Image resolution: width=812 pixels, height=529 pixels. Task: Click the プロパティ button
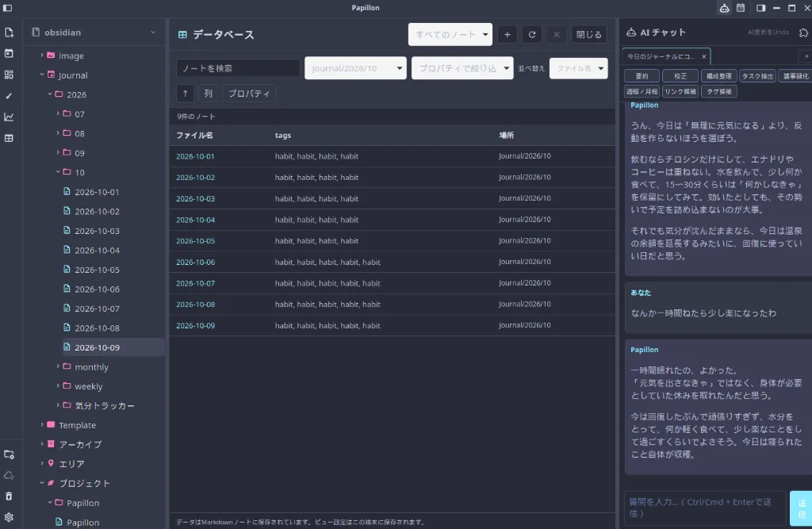[x=249, y=94]
